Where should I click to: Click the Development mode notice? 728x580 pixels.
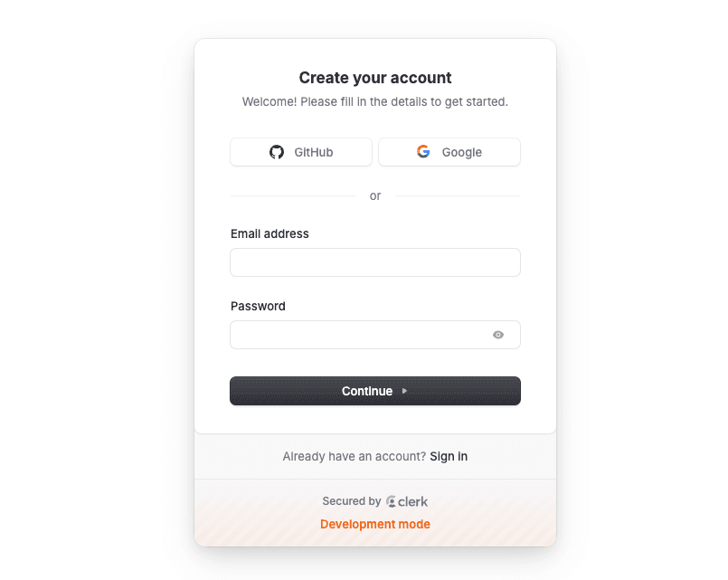point(375,524)
